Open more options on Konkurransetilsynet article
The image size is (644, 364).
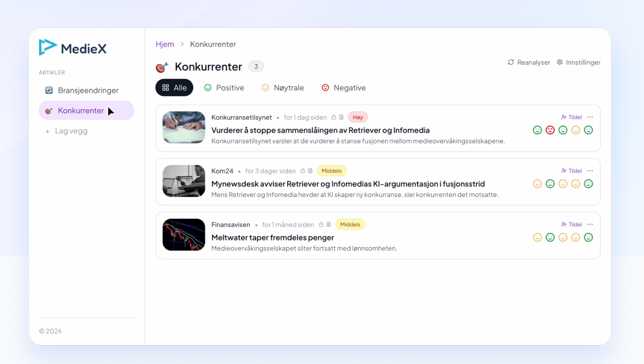coord(590,117)
